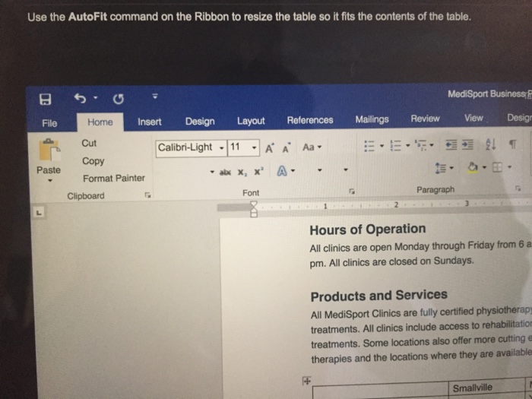
Task: Select the Home ribbon tab
Action: pyautogui.click(x=100, y=122)
